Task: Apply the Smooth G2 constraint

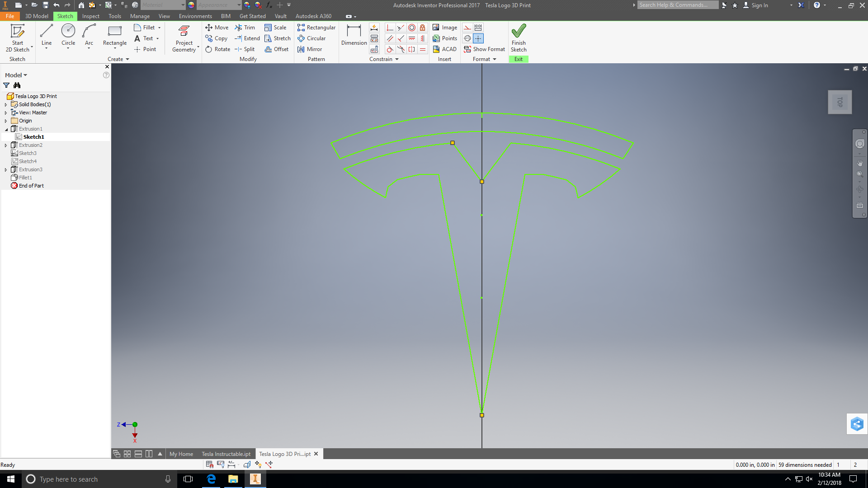Action: click(401, 49)
